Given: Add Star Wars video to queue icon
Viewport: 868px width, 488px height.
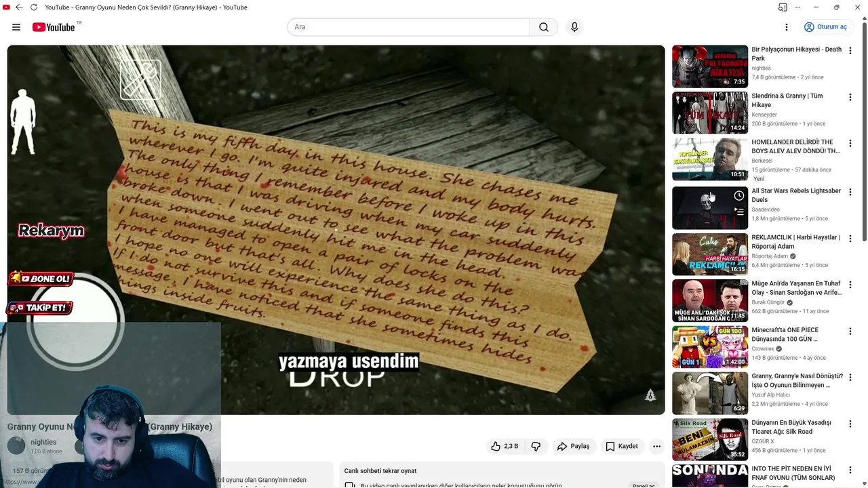Looking at the screenshot, I should coord(739,211).
